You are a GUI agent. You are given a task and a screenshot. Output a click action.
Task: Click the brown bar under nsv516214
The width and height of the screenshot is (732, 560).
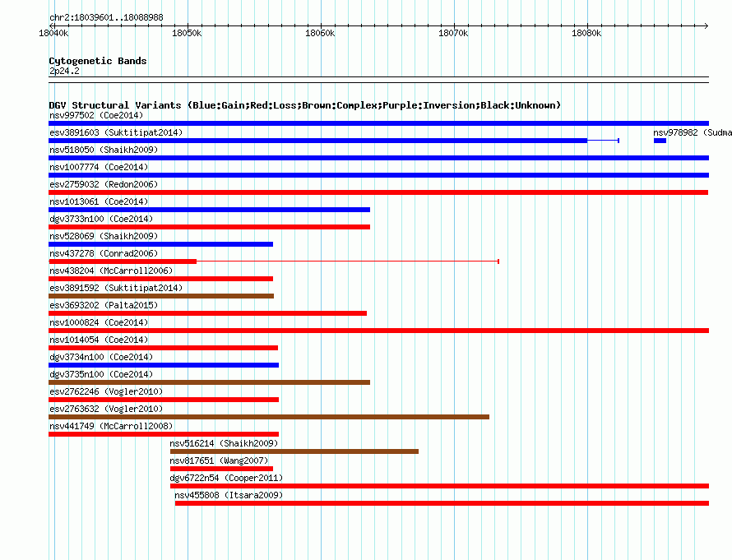(294, 451)
